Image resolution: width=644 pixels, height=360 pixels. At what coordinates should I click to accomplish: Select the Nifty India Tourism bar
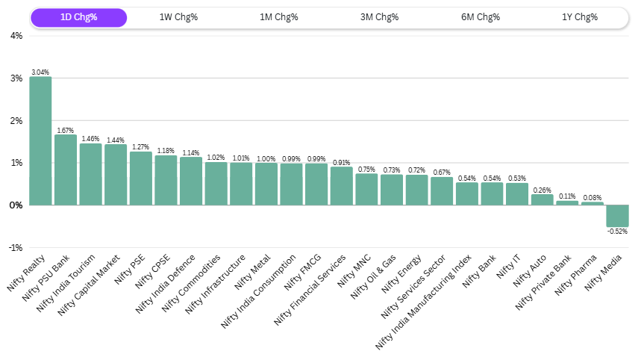click(x=90, y=174)
